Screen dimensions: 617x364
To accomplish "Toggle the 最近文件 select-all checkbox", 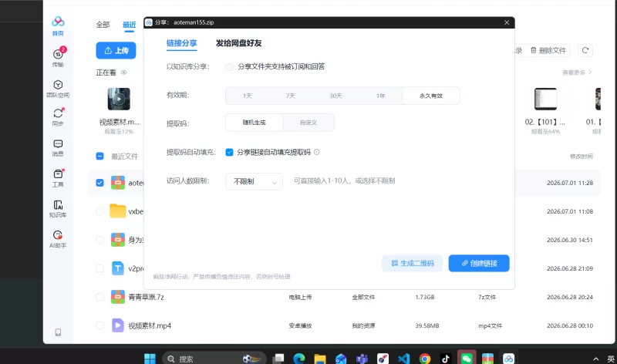I will point(99,157).
